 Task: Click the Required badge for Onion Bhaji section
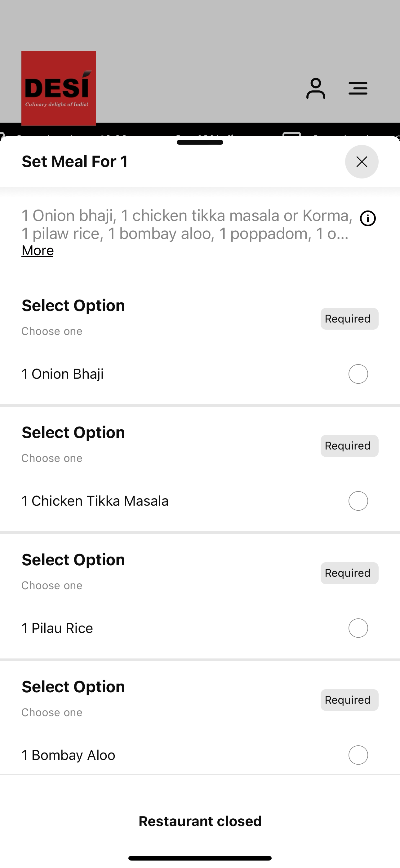click(349, 319)
